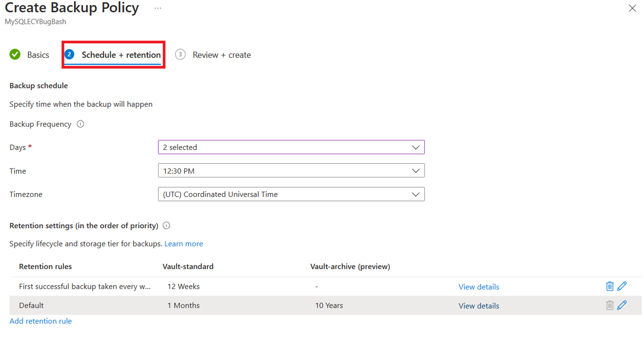644x353 pixels.
Task: Click the Default retention rule name
Action: (31, 305)
